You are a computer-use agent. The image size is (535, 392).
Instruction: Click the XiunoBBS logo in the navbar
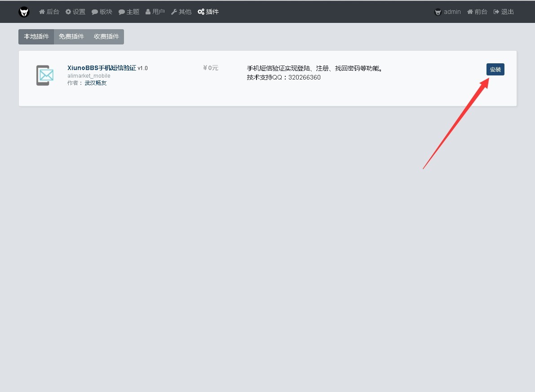[x=24, y=12]
